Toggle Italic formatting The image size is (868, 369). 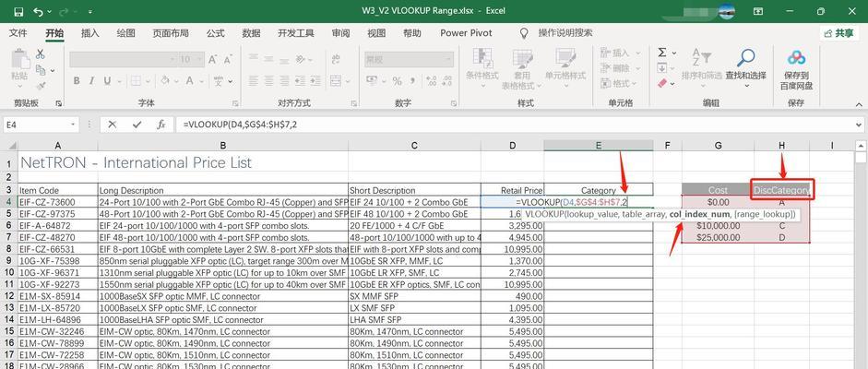91,81
